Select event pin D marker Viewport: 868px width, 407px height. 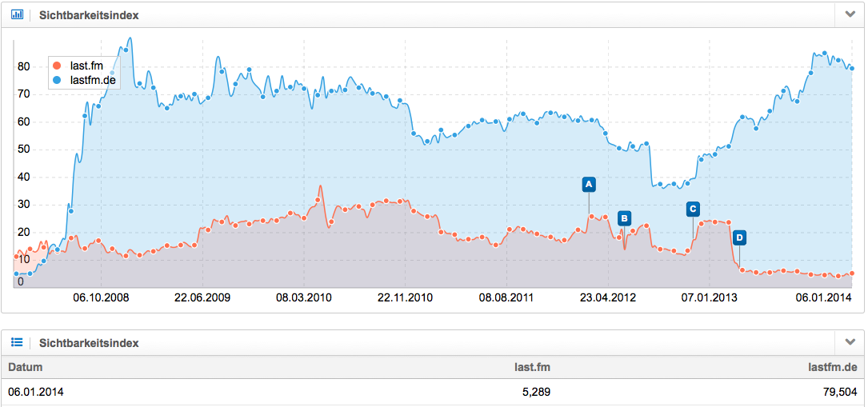point(739,237)
